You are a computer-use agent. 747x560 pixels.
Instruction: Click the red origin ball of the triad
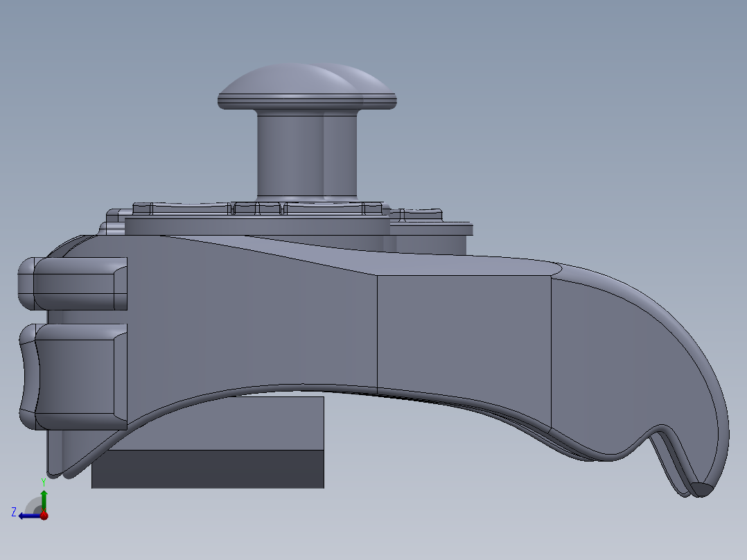44,516
